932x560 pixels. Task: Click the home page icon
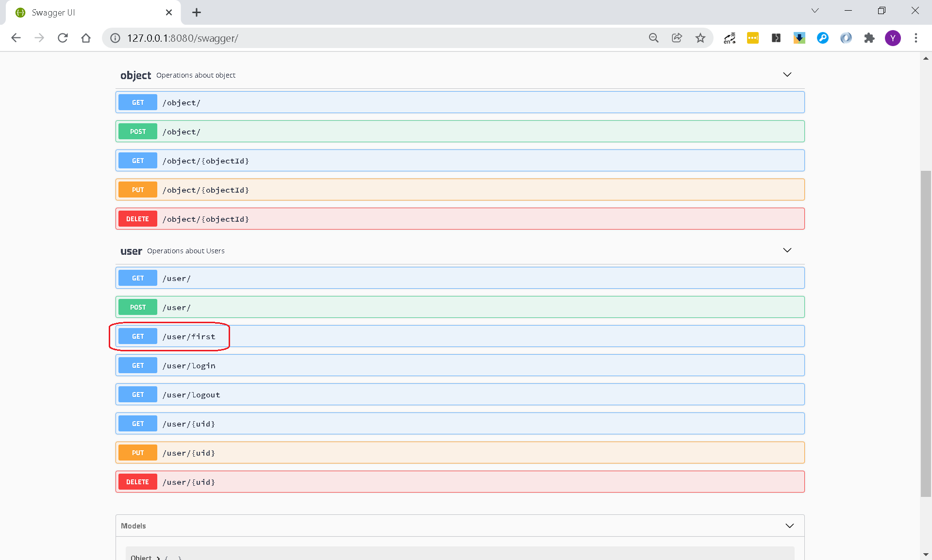coord(86,38)
